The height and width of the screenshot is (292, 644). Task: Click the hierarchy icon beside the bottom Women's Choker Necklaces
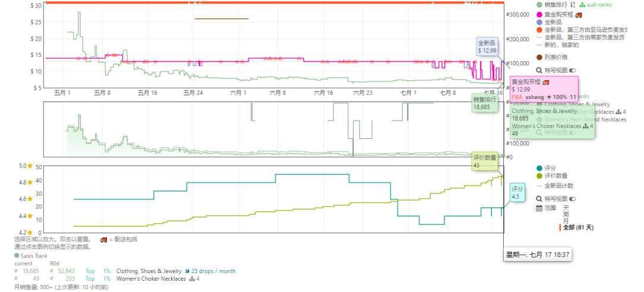click(x=191, y=279)
